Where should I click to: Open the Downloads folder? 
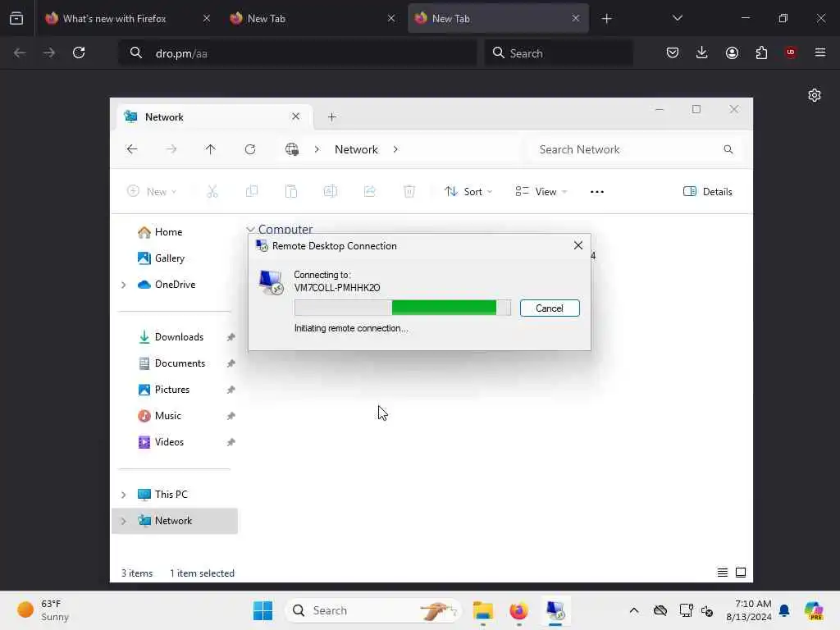click(x=179, y=337)
